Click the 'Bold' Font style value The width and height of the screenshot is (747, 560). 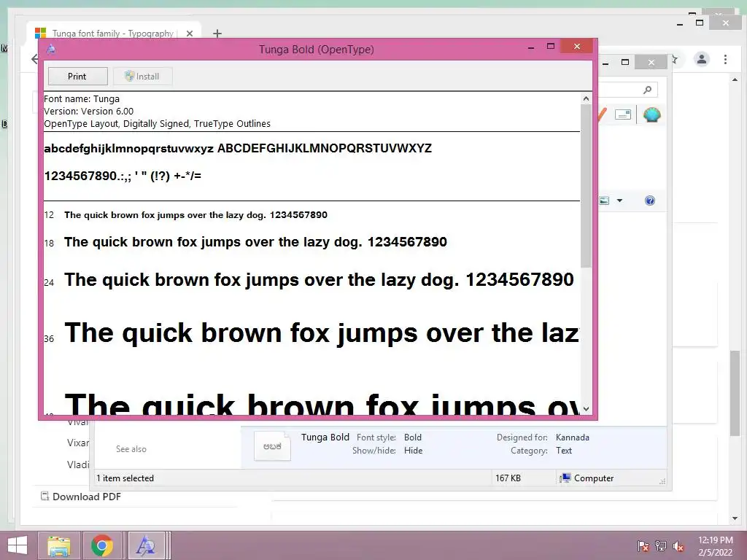tap(413, 437)
